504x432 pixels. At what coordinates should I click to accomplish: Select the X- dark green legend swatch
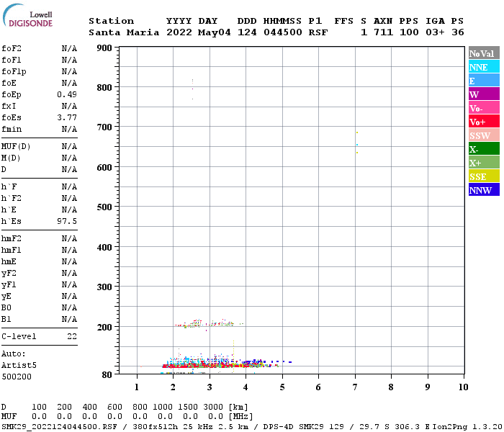(x=484, y=149)
